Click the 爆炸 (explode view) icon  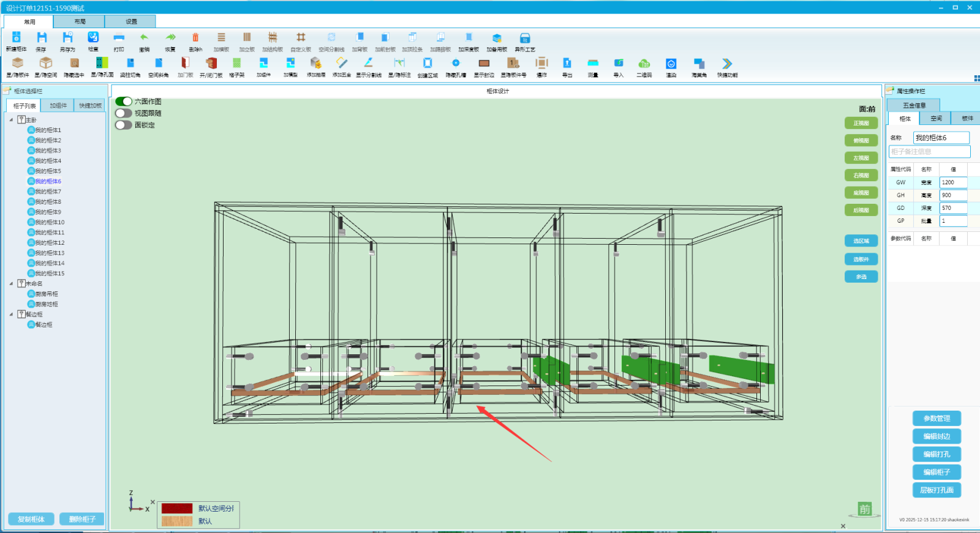coord(541,64)
